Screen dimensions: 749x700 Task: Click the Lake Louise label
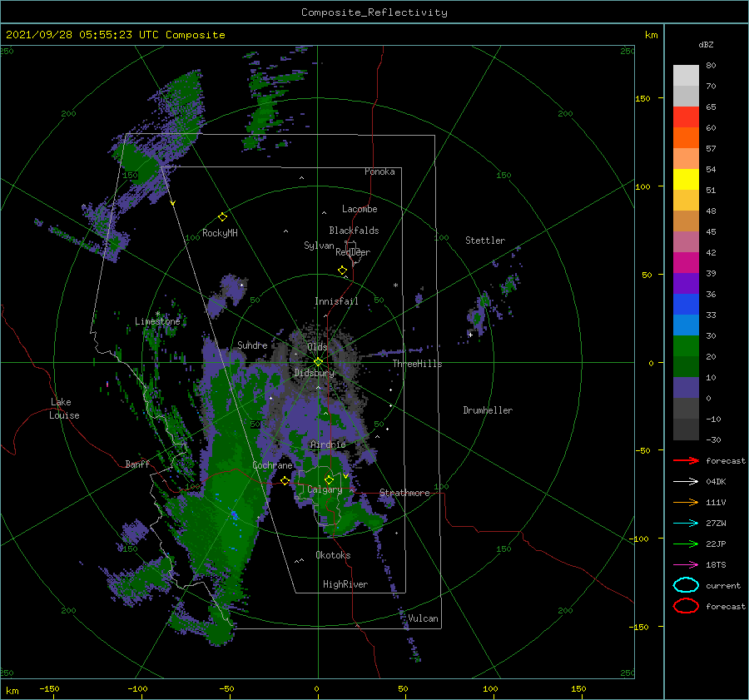[x=64, y=409]
